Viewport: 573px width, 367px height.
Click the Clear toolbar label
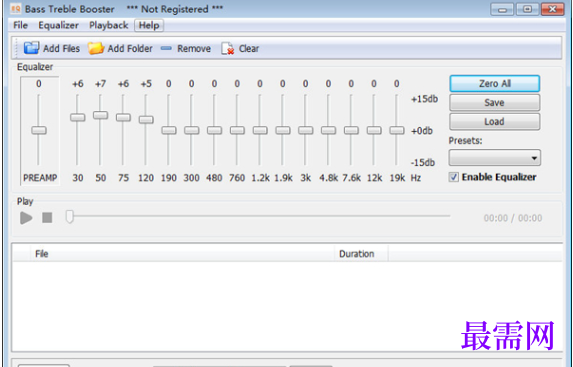pyautogui.click(x=249, y=49)
